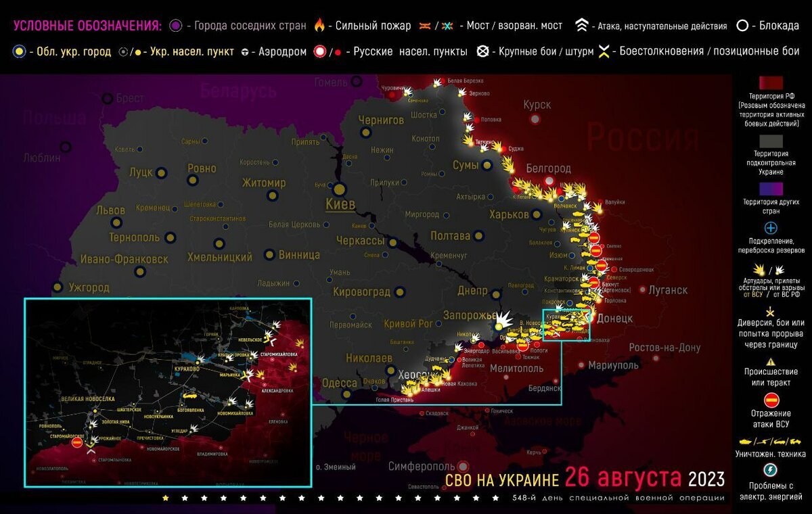Click the Кривой Рог label
This screenshot has width=812, height=514.
point(407,323)
